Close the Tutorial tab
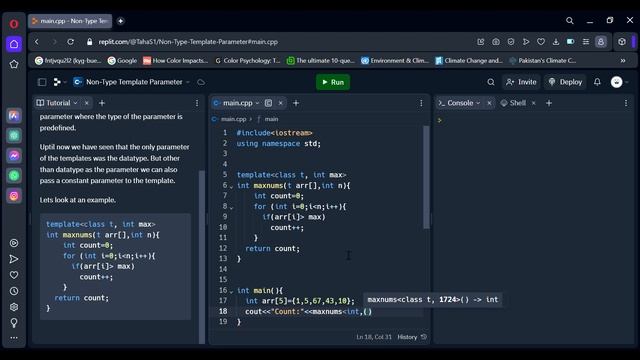Image resolution: width=640 pixels, height=360 pixels. click(x=87, y=103)
